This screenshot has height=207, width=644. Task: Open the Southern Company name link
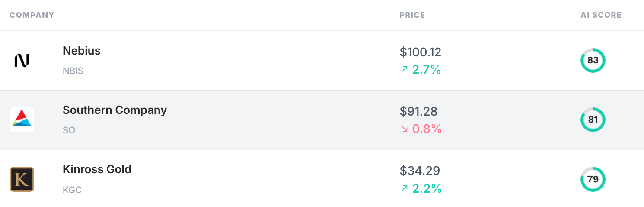click(x=115, y=110)
